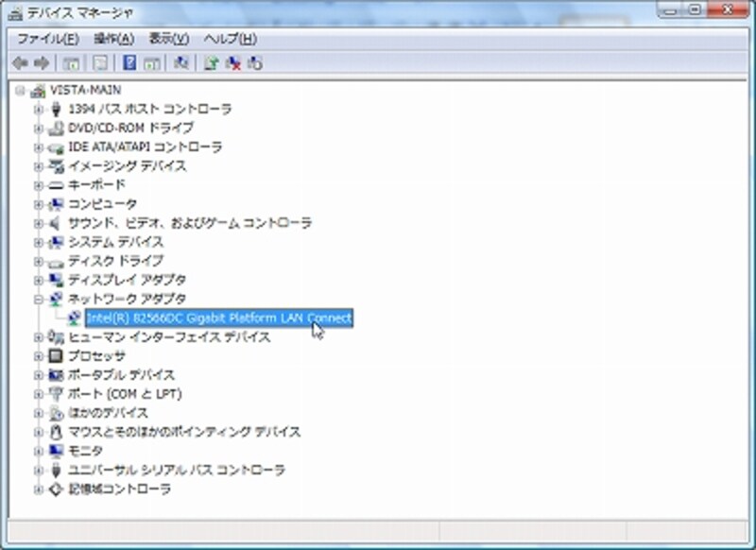Click the Forward navigation arrow in toolbar
Image resolution: width=756 pixels, height=550 pixels.
(x=43, y=64)
